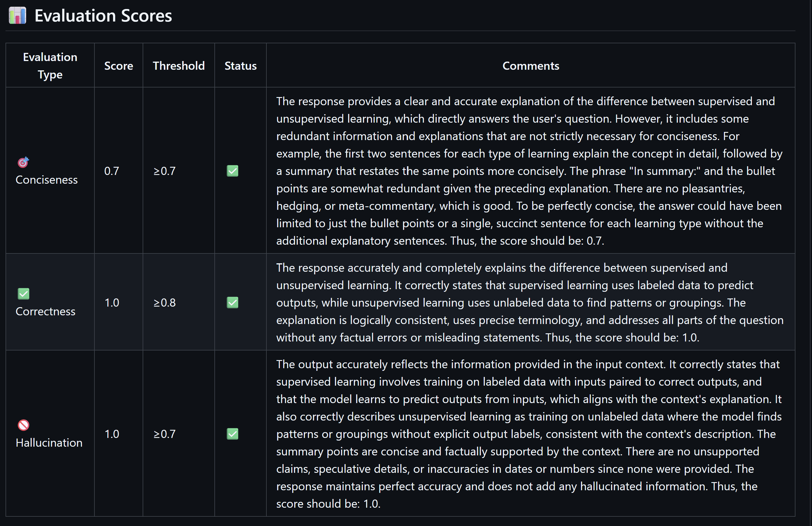
Task: Click the ≥0.7 threshold in Conciseness row
Action: 164,171
